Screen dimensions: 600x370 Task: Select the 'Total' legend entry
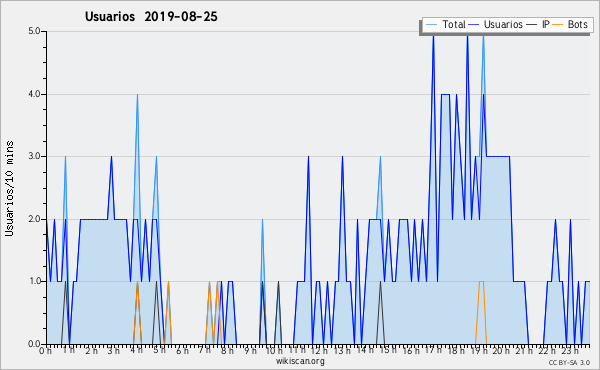tap(454, 24)
